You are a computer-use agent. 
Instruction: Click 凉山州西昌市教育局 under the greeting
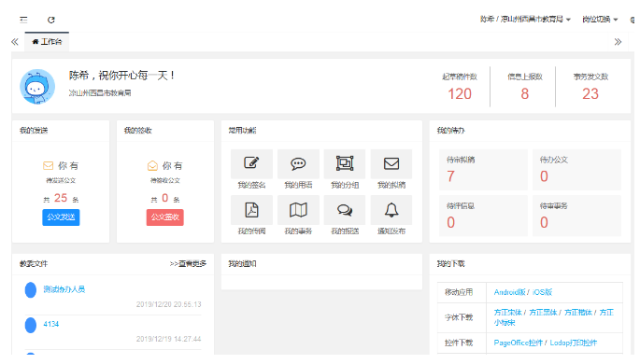point(100,93)
